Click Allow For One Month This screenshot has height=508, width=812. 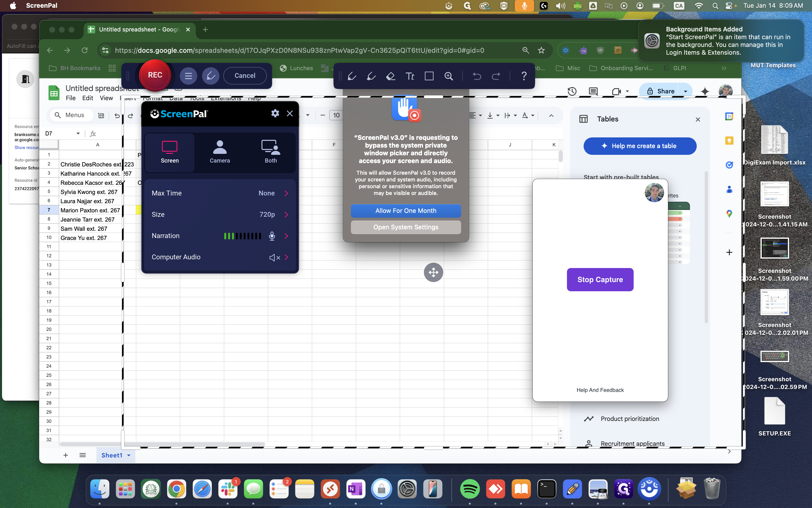click(x=406, y=211)
